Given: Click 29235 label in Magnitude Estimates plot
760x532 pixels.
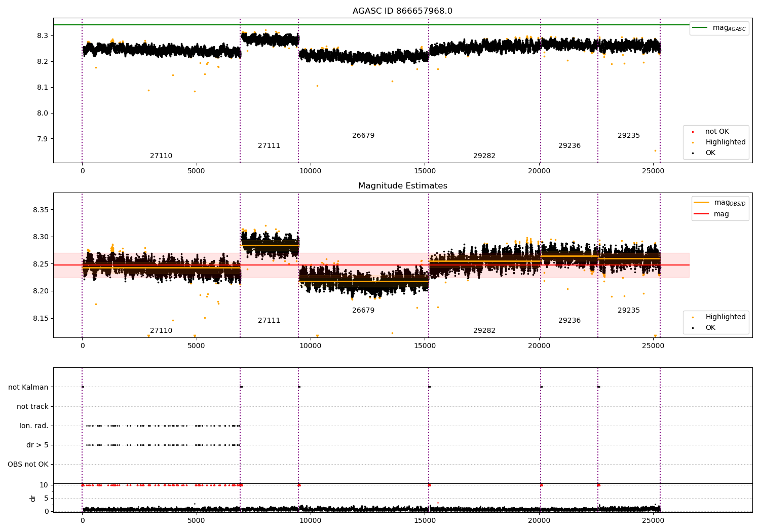Looking at the screenshot, I should click(x=629, y=311).
